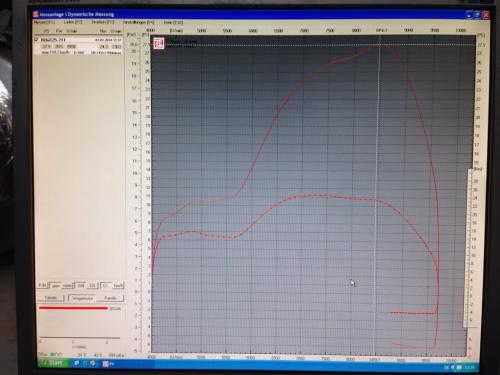
Task: Click the middle button next to Tabelle
Action: (x=82, y=298)
